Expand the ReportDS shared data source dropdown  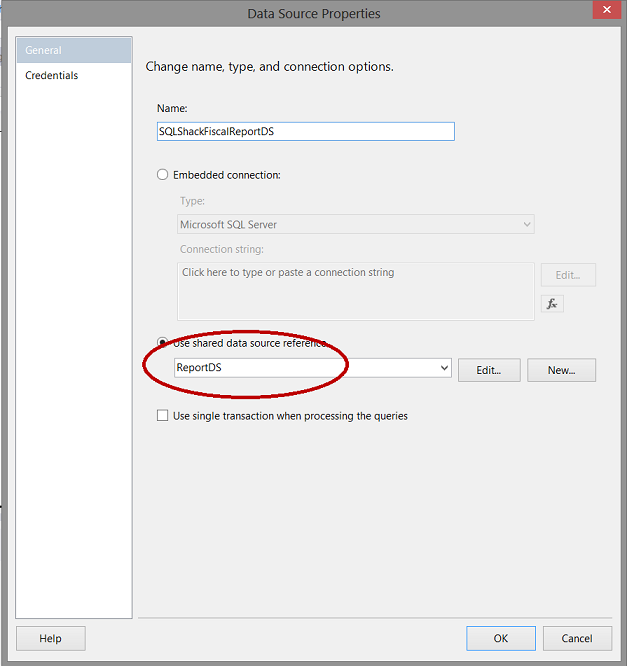tap(445, 369)
